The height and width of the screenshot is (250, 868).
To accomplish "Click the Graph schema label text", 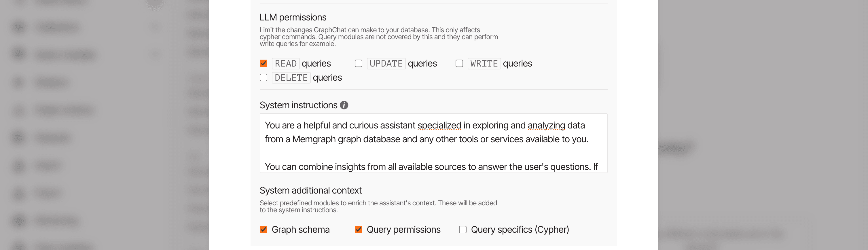I will [x=300, y=230].
